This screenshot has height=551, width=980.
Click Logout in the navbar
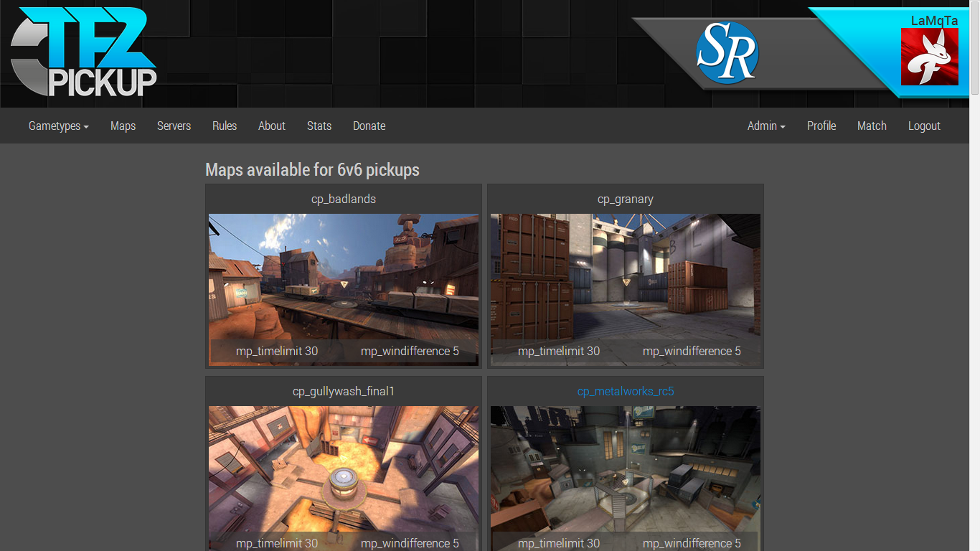pos(924,126)
